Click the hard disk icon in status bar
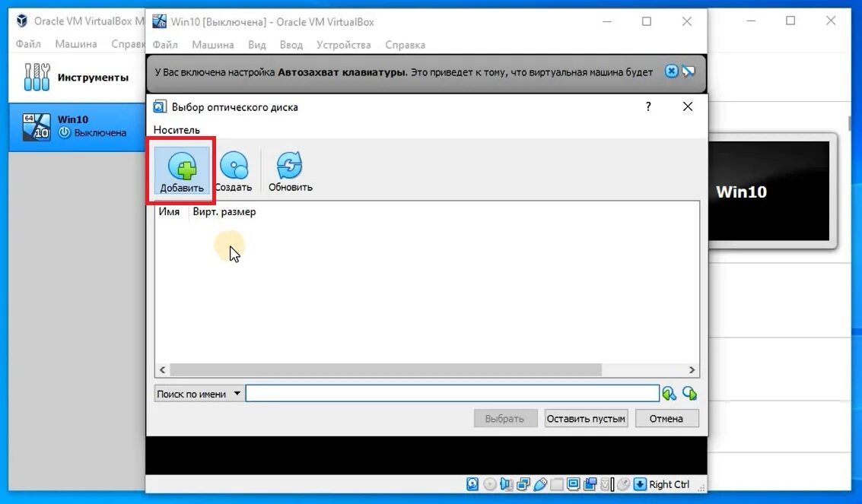Viewport: 862px width, 504px height. pyautogui.click(x=473, y=483)
